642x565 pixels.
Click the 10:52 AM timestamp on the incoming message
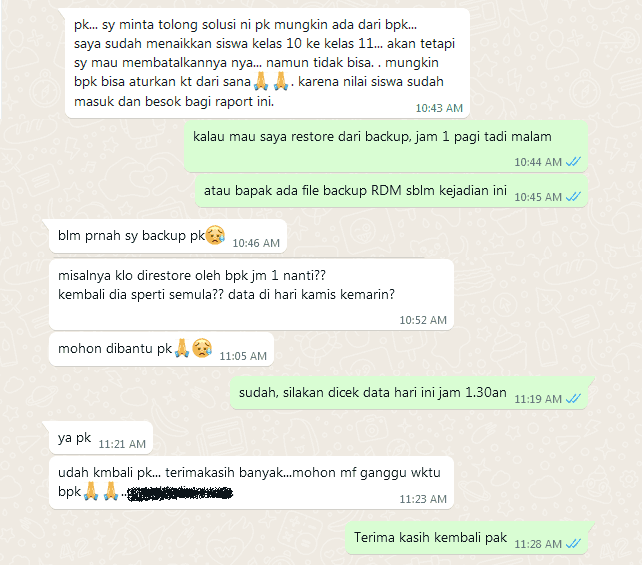pos(423,320)
